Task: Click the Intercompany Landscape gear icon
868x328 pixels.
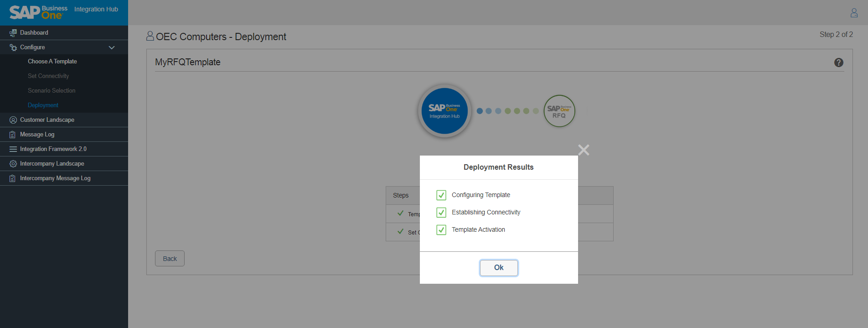Action: [13, 164]
